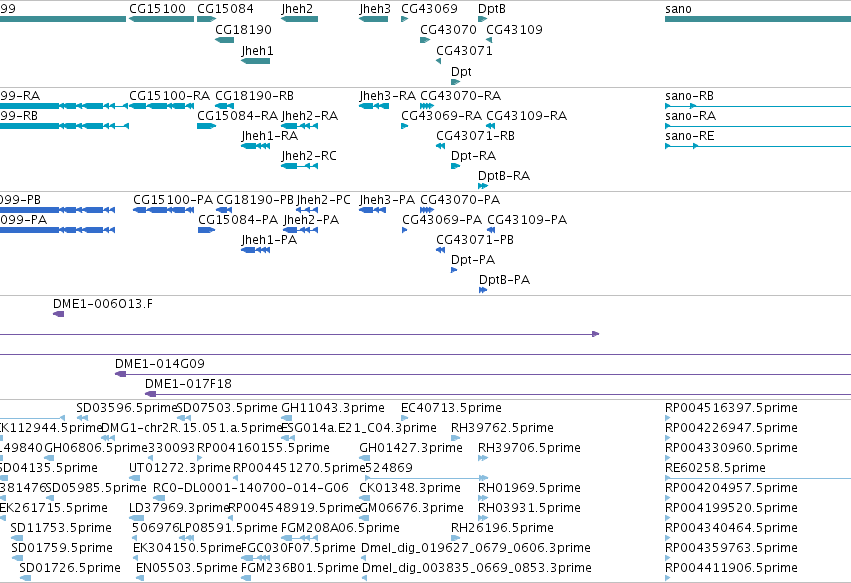Image resolution: width=851 pixels, height=583 pixels.
Task: Click transcript CG43109-RA
Action: (526, 116)
